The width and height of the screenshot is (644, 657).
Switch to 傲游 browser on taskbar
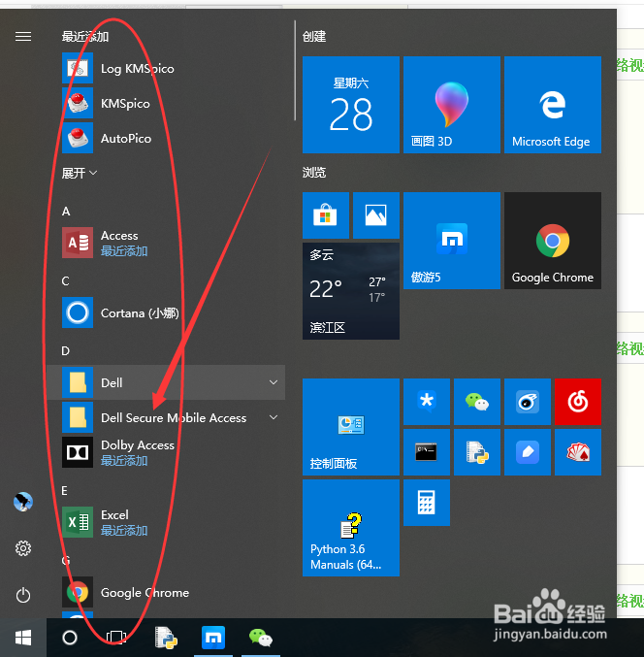point(213,638)
